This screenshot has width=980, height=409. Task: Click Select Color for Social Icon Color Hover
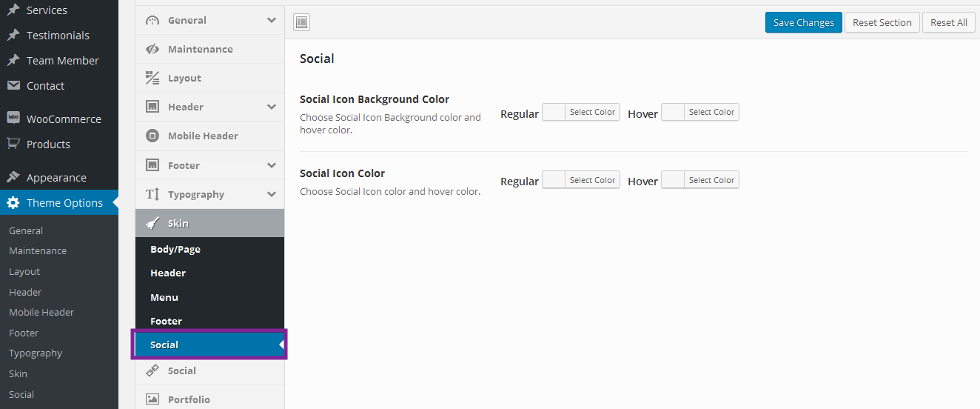[x=711, y=180]
